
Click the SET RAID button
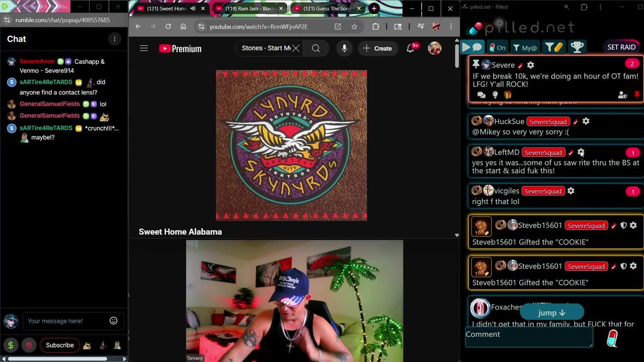[x=621, y=47]
